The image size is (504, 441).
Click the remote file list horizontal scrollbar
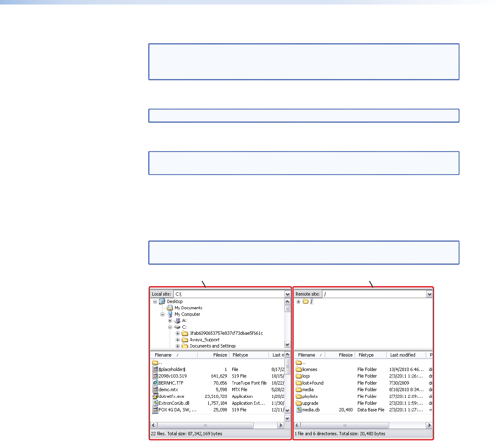(345, 425)
